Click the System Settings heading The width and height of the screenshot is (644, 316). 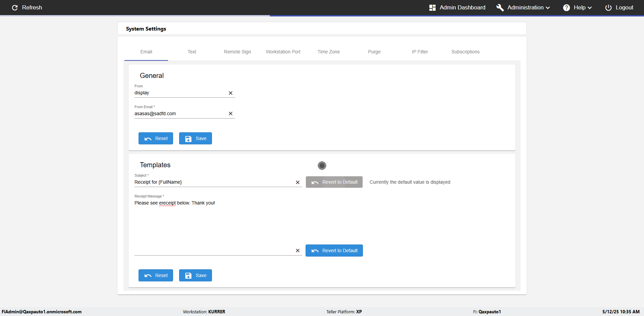point(146,29)
